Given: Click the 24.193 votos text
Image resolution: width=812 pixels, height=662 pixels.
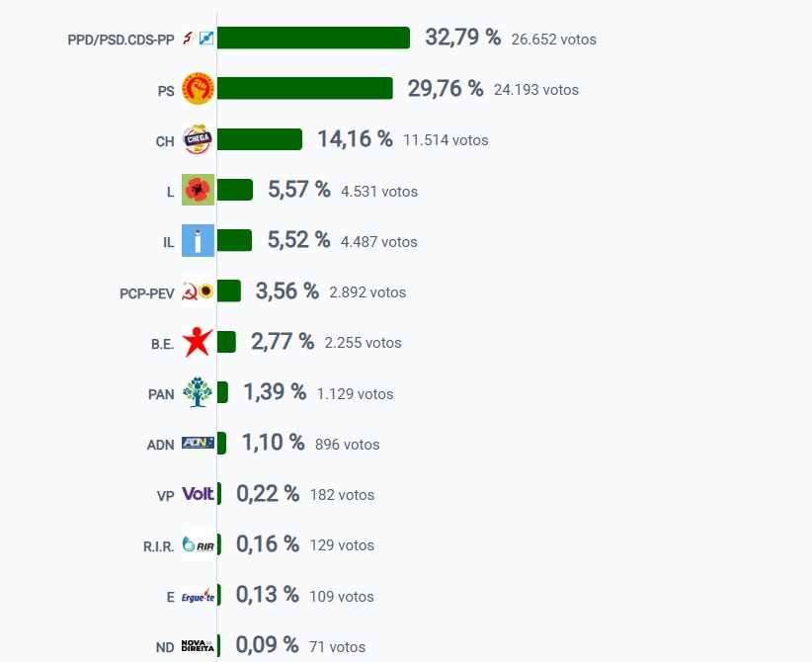Looking at the screenshot, I should pyautogui.click(x=536, y=90).
